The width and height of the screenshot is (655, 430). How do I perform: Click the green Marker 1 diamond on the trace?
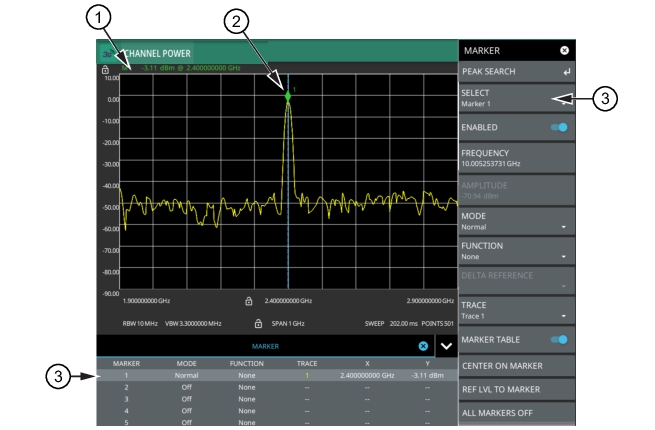tap(288, 96)
